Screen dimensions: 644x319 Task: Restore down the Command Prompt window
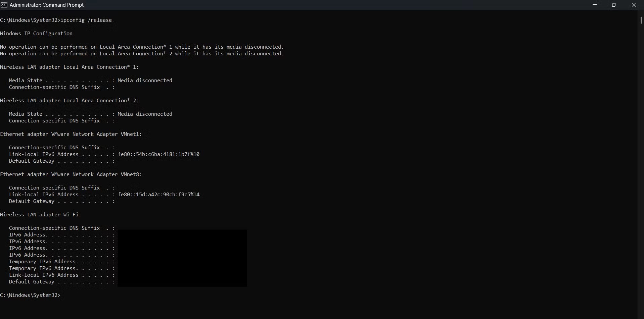(x=614, y=5)
